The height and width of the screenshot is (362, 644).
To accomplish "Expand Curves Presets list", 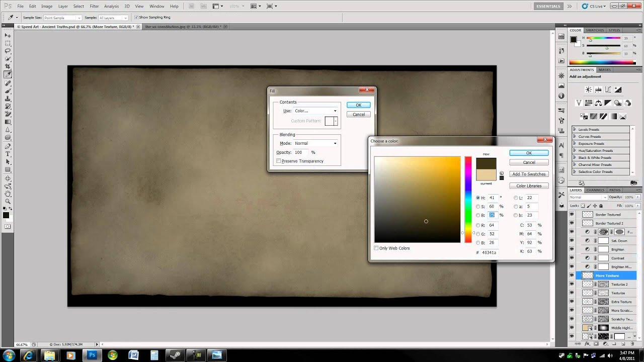I will click(x=575, y=137).
